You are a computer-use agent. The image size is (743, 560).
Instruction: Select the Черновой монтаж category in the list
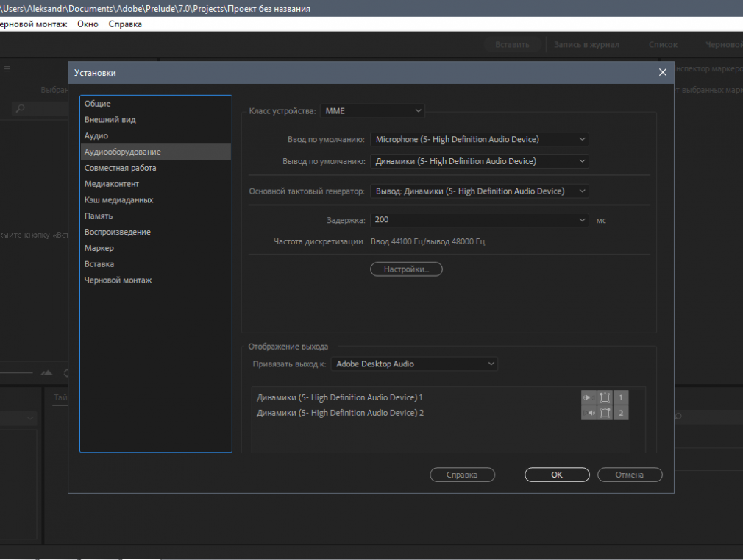pos(155,280)
